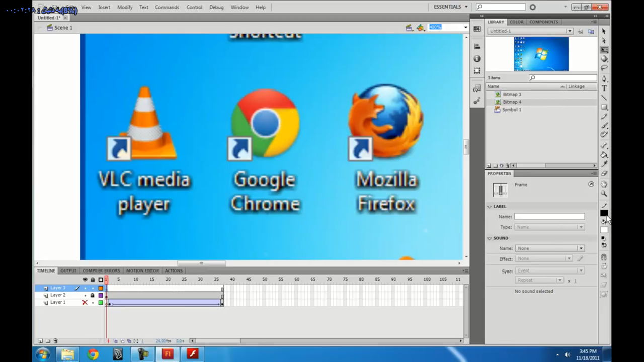Collapse the SOUND section
The height and width of the screenshot is (362, 644).
489,238
